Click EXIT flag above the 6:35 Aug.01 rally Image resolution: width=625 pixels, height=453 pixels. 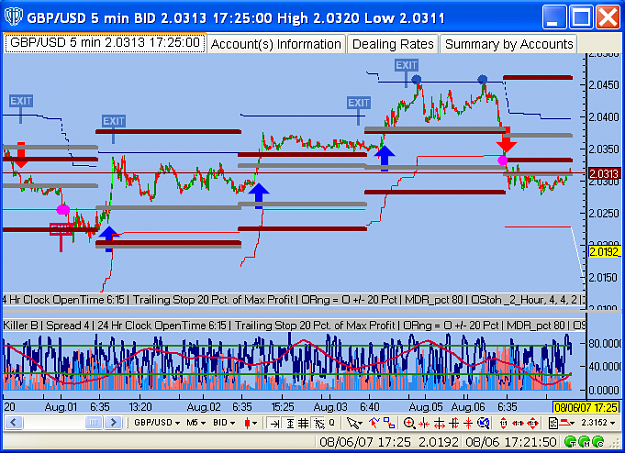pos(114,121)
